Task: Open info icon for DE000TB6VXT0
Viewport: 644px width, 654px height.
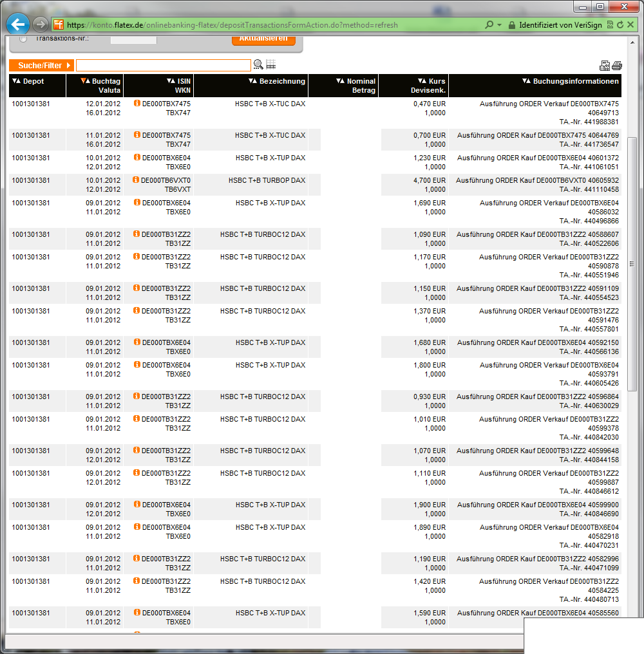Action: click(136, 180)
